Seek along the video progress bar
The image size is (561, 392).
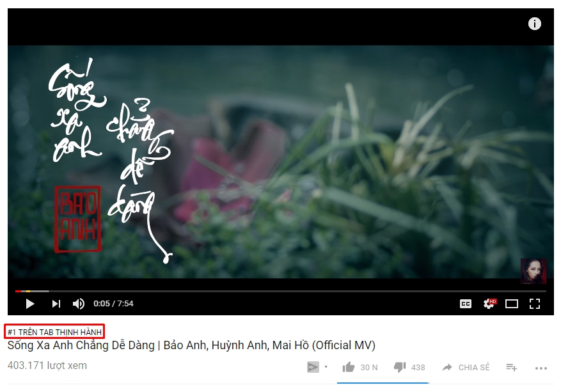pos(280,291)
